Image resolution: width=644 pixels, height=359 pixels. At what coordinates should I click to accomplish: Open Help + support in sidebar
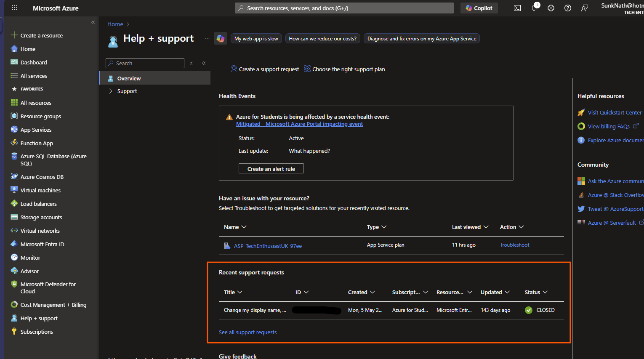coord(39,318)
